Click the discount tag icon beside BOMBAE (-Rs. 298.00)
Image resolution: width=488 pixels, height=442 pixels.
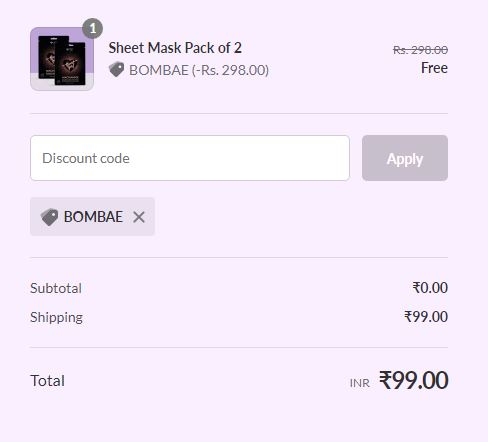[116, 69]
